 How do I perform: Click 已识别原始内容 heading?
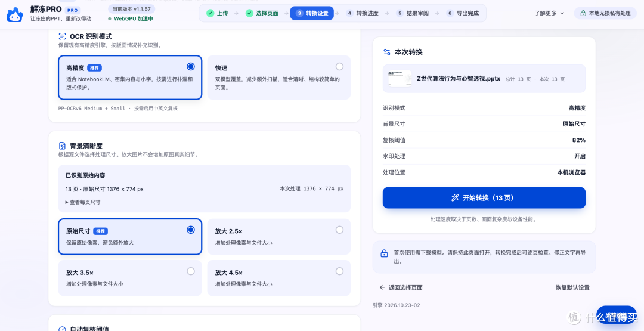coord(85,175)
